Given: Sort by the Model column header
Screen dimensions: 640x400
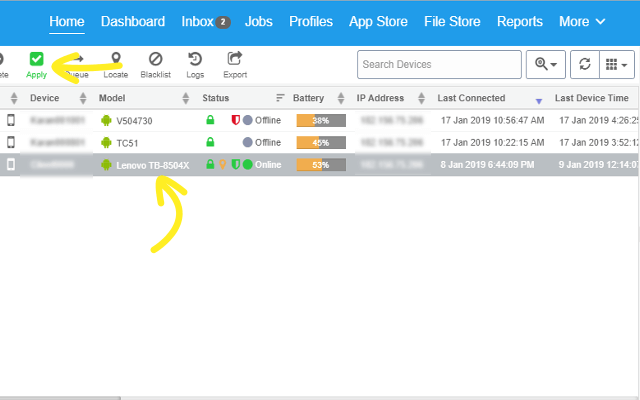Looking at the screenshot, I should (x=112, y=98).
